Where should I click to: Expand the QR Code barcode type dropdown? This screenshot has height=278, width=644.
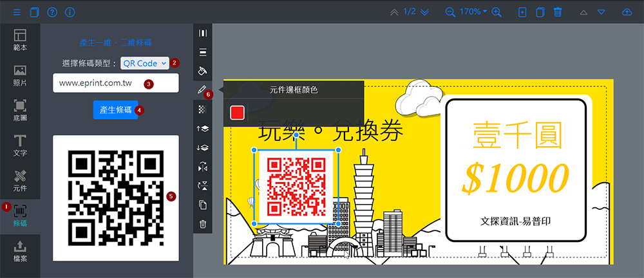(x=144, y=63)
